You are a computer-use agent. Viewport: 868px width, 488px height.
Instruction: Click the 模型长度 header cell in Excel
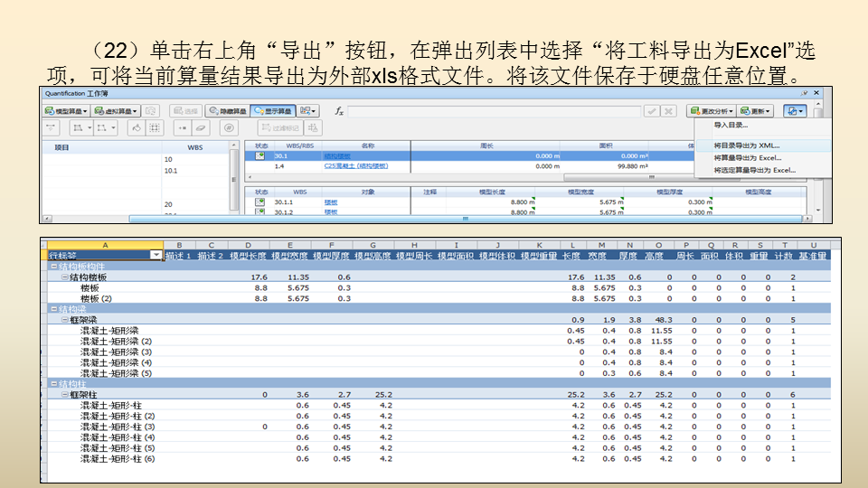(x=248, y=256)
